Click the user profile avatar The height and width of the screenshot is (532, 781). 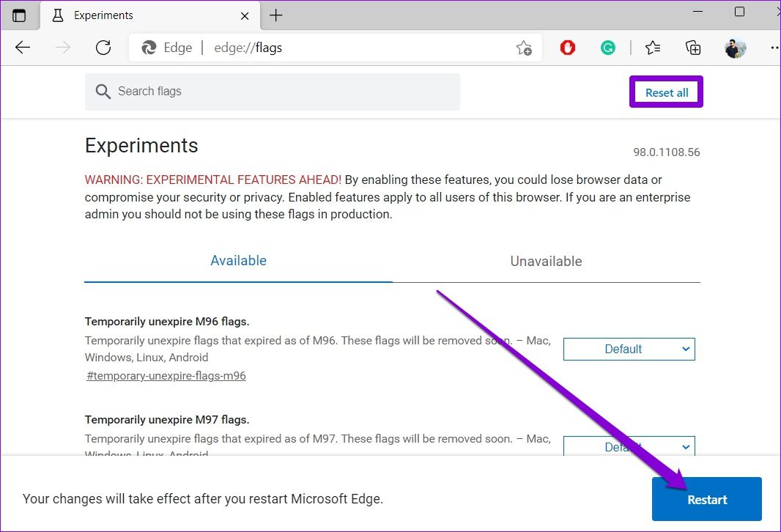735,48
